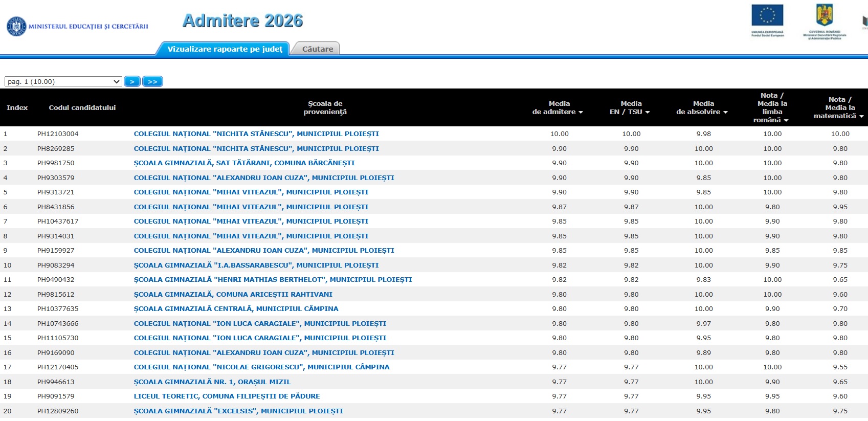Open the page selector pag. 1 (10.00) dropdown
The height and width of the screenshot is (421, 868).
[63, 81]
